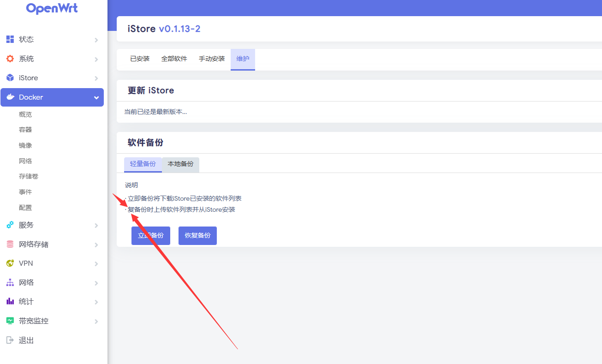Click the VPN globe icon
Image resolution: width=602 pixels, height=364 pixels.
pos(10,263)
